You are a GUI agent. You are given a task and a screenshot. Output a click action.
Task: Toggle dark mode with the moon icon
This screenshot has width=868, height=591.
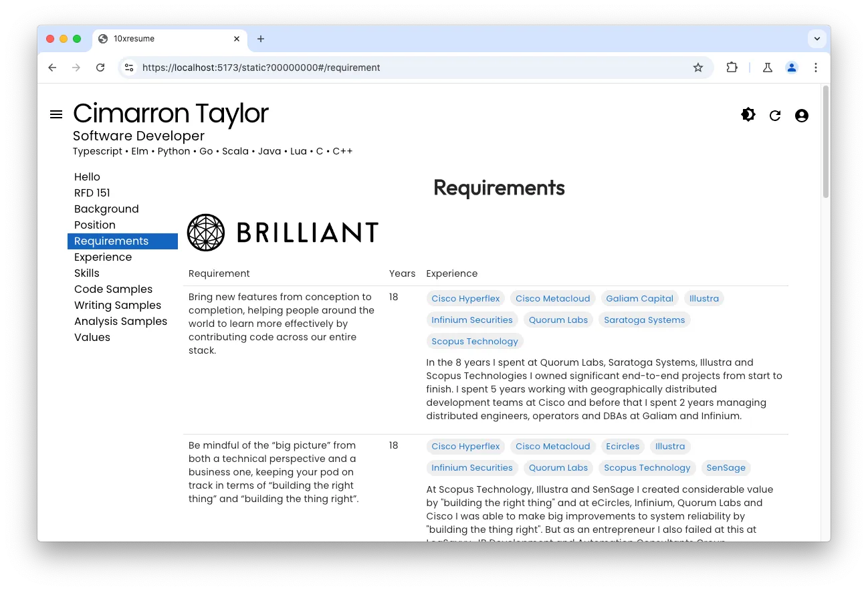tap(748, 114)
